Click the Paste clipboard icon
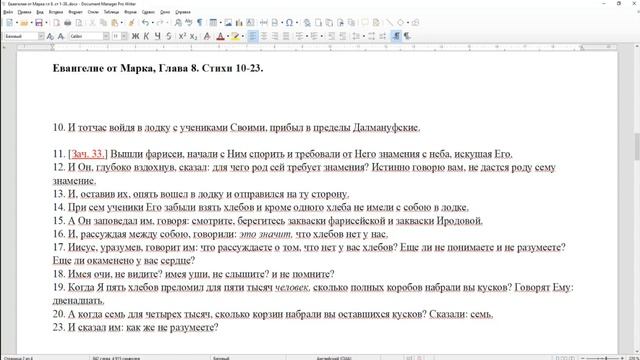Image resolution: width=640 pixels, height=360 pixels. 115,23
